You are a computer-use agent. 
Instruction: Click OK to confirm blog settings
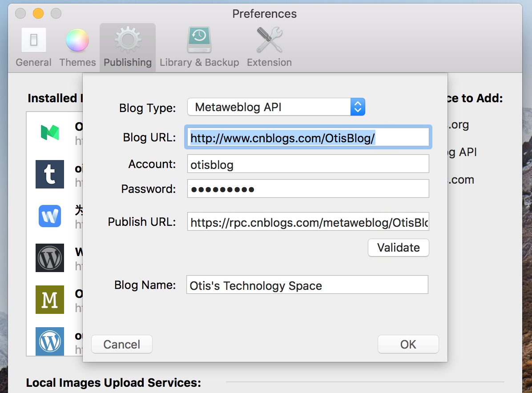point(408,345)
